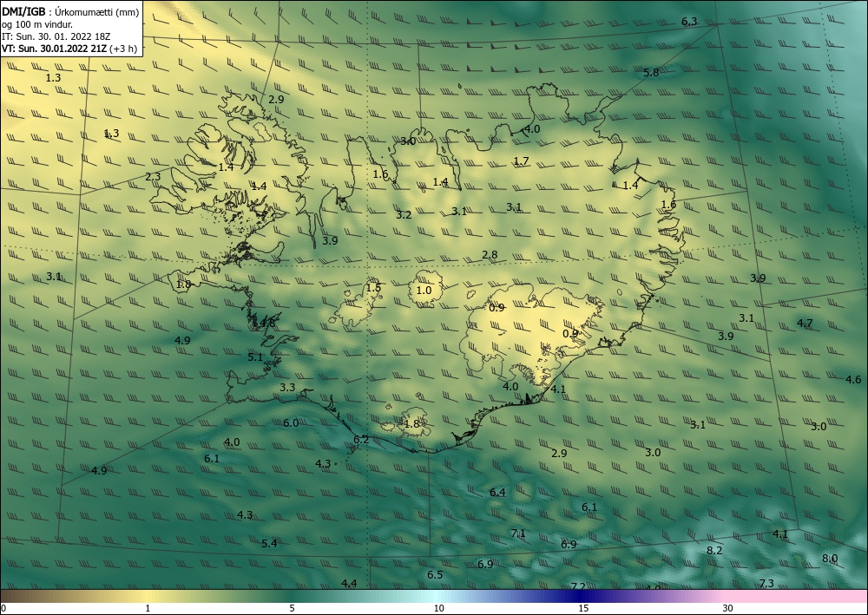The height and width of the screenshot is (615, 868).
Task: Click the 6.2 value on the map
Action: click(361, 440)
